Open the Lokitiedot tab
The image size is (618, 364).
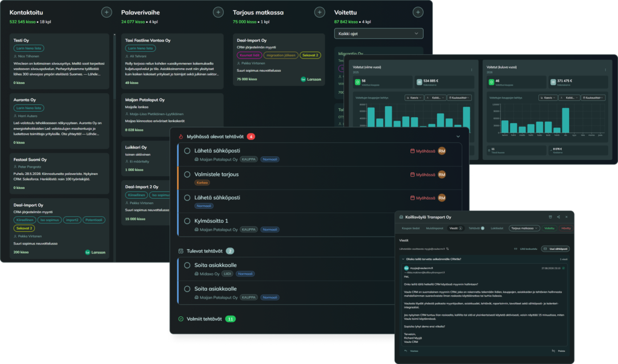point(497,228)
